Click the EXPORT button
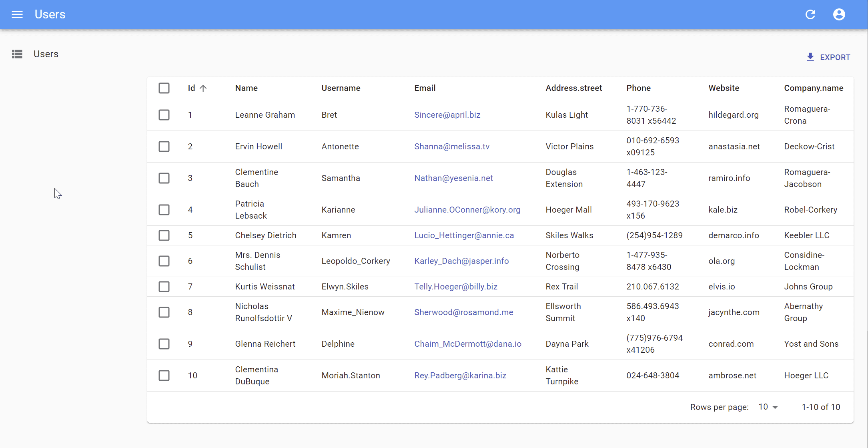Screen dimensions: 868x448 (835, 57)
